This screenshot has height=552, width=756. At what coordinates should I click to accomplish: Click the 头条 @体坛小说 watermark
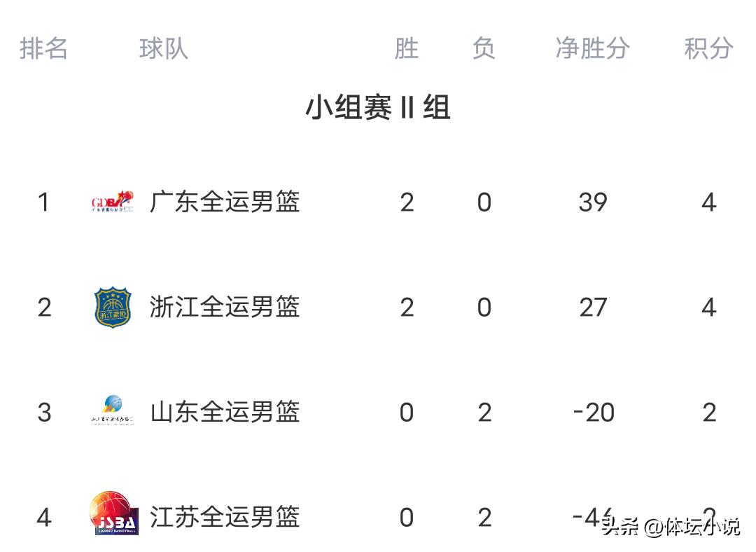point(670,526)
